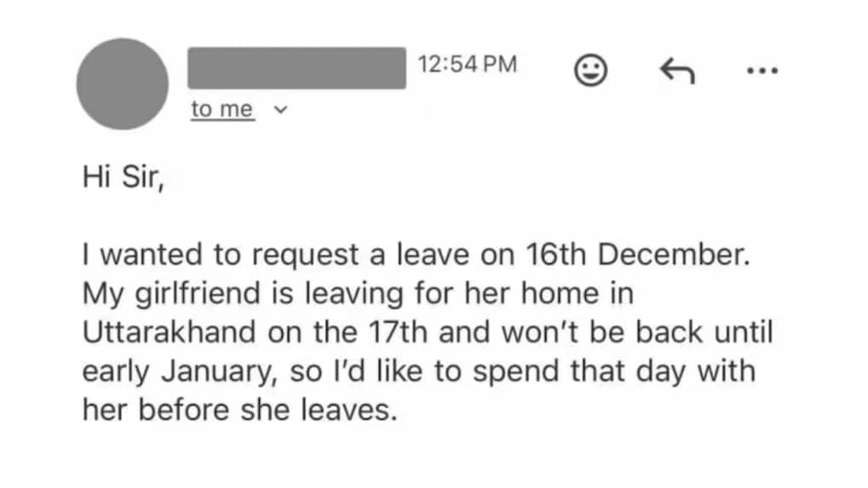The width and height of the screenshot is (868, 488).
Task: Click the 12:54 PM timestamp
Action: [x=467, y=65]
